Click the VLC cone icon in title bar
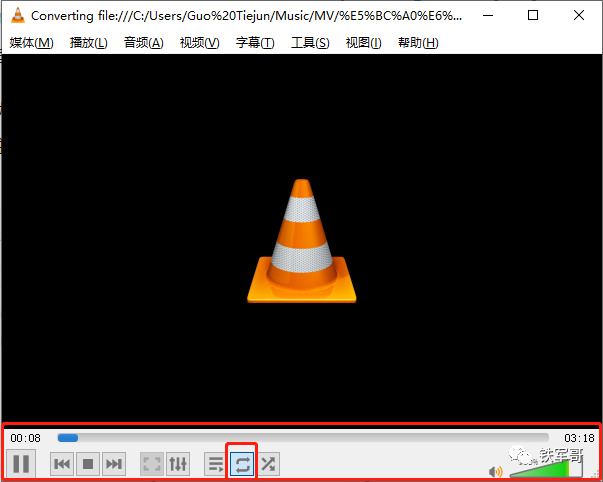 click(x=18, y=15)
